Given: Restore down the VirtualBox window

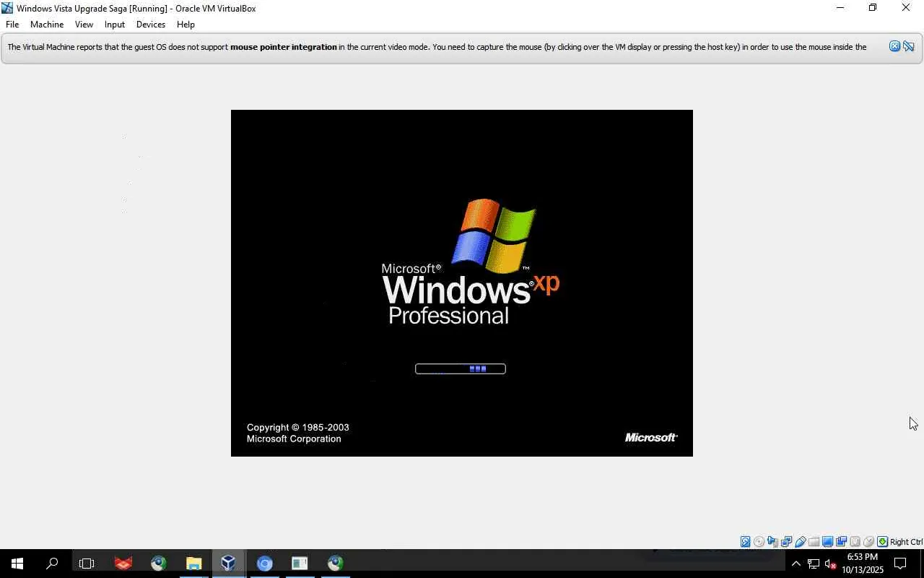Looking at the screenshot, I should (x=873, y=8).
